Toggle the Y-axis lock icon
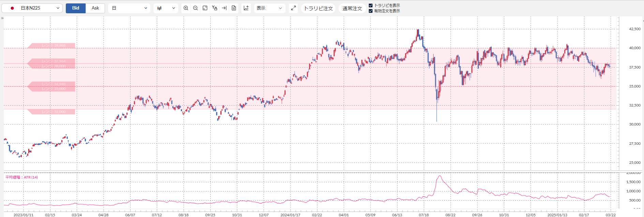 tap(214, 8)
